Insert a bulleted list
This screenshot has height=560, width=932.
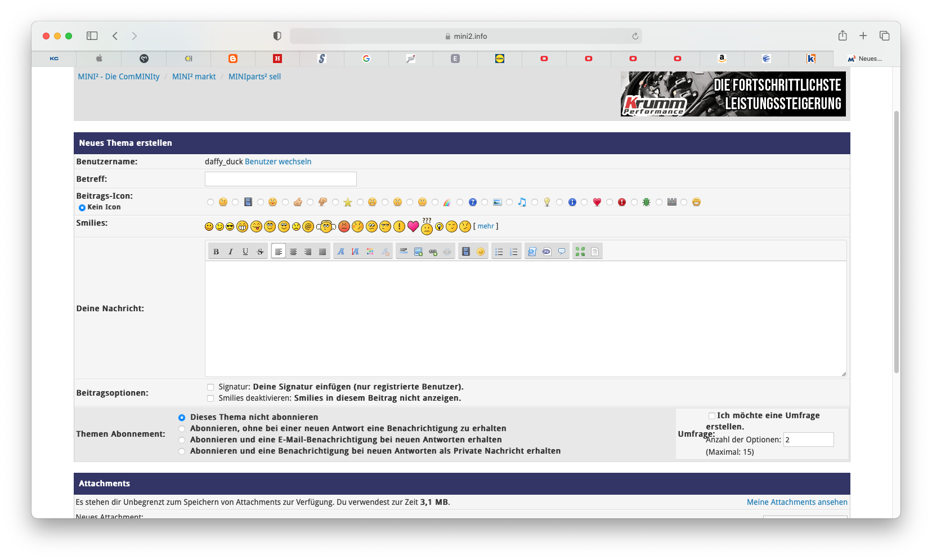(499, 252)
